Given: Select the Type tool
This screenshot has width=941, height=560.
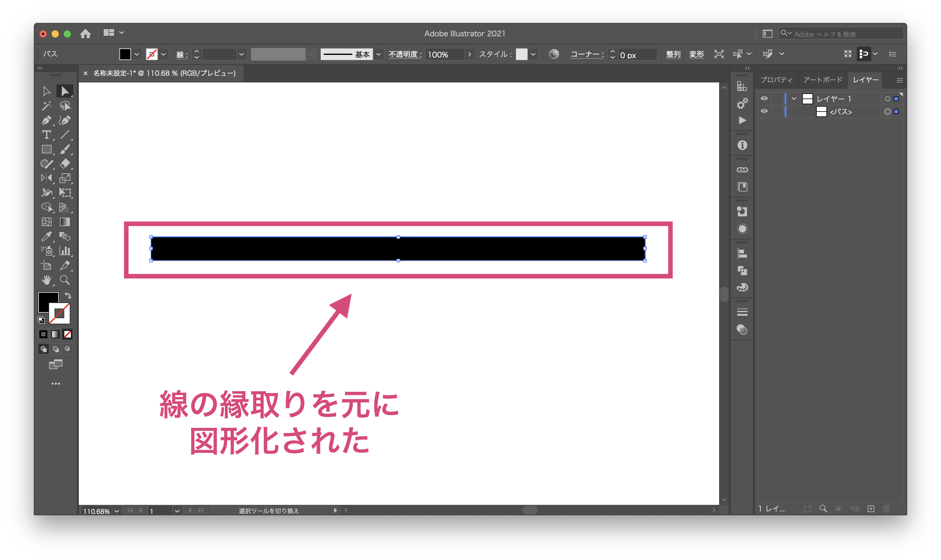Looking at the screenshot, I should (46, 135).
